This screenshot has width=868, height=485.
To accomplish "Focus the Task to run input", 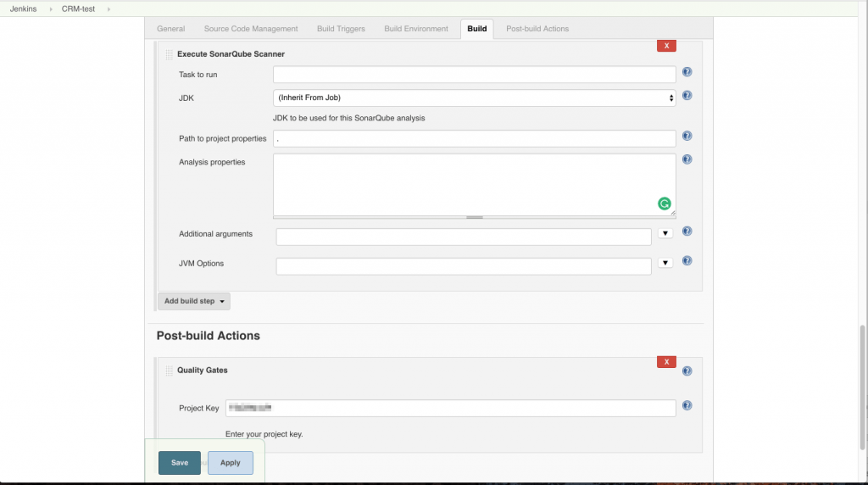I will pyautogui.click(x=475, y=75).
